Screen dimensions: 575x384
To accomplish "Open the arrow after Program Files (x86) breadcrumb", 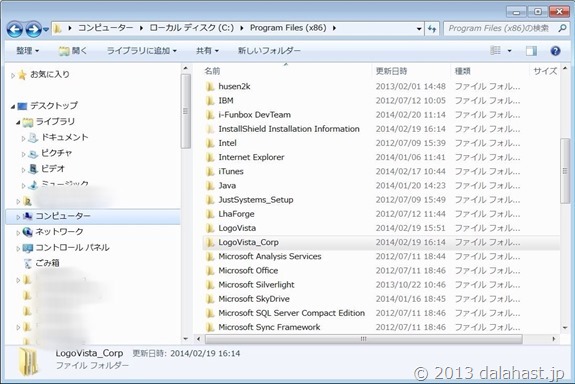I will [334, 28].
